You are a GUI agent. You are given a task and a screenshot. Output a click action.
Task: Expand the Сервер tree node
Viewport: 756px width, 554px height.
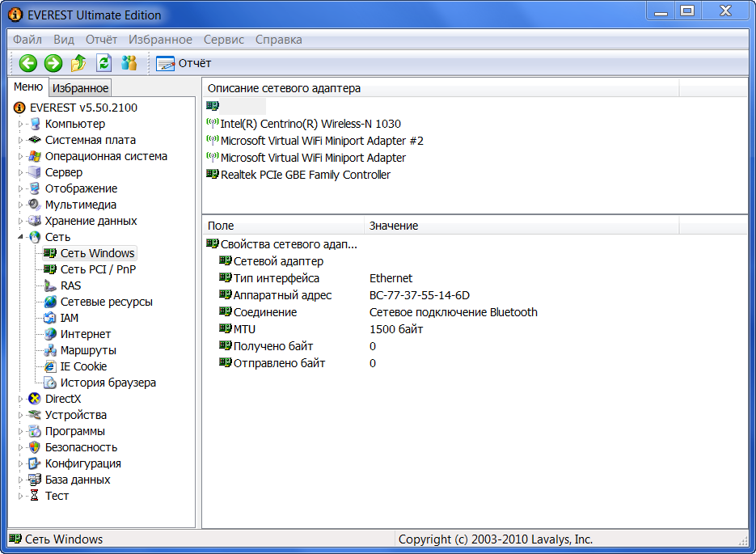coord(20,172)
